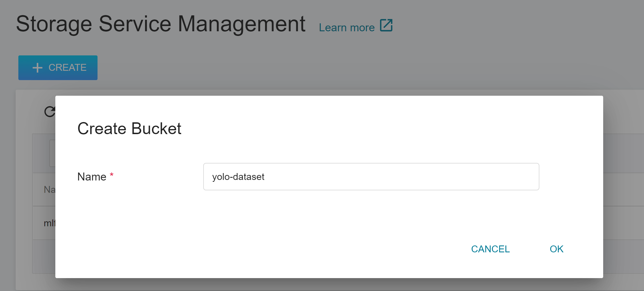Click the Name field label
Image resolution: width=644 pixels, height=291 pixels.
92,177
